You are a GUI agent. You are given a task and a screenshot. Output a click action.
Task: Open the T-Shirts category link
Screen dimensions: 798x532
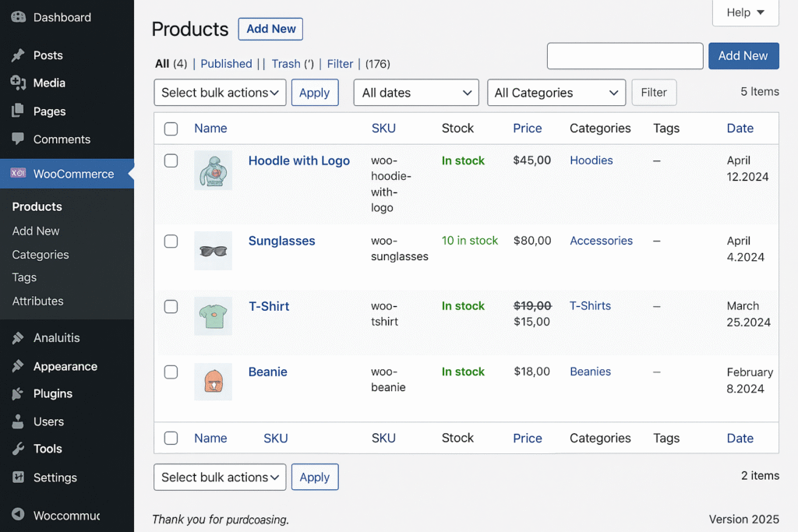point(590,305)
